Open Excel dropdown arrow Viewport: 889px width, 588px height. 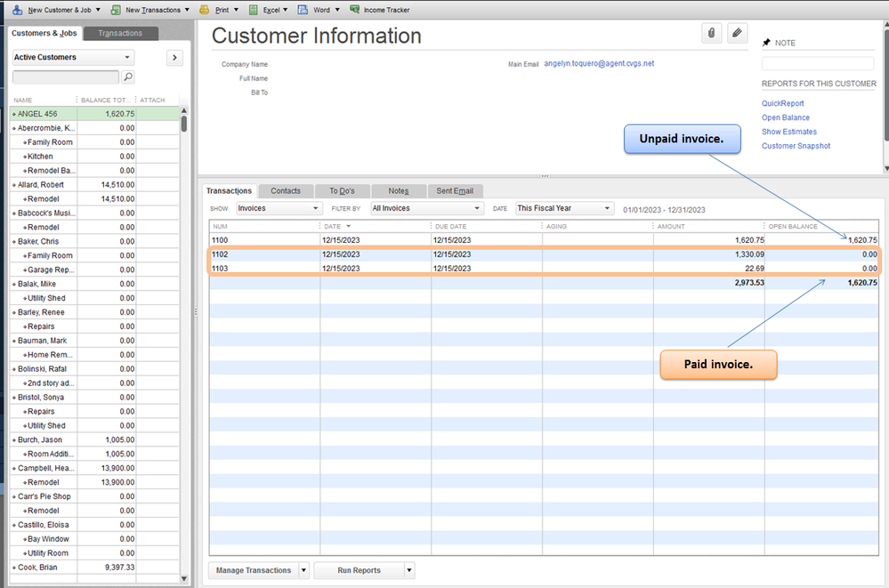285,10
